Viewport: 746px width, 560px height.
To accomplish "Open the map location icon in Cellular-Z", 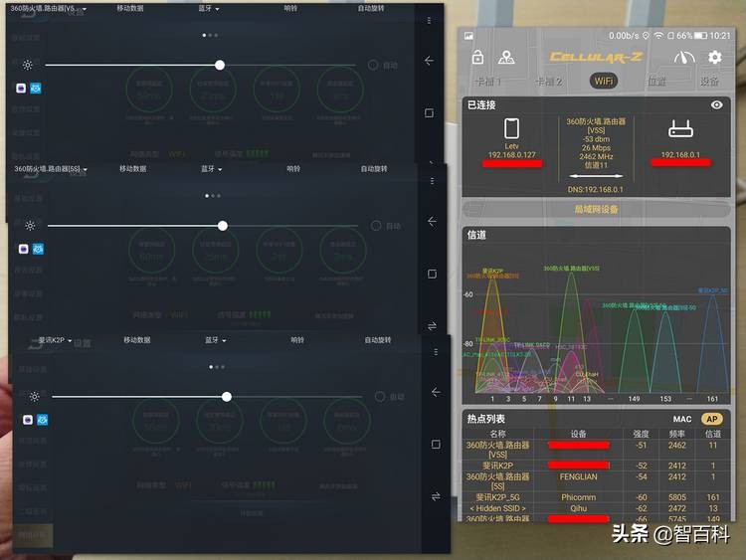I will pos(506,58).
